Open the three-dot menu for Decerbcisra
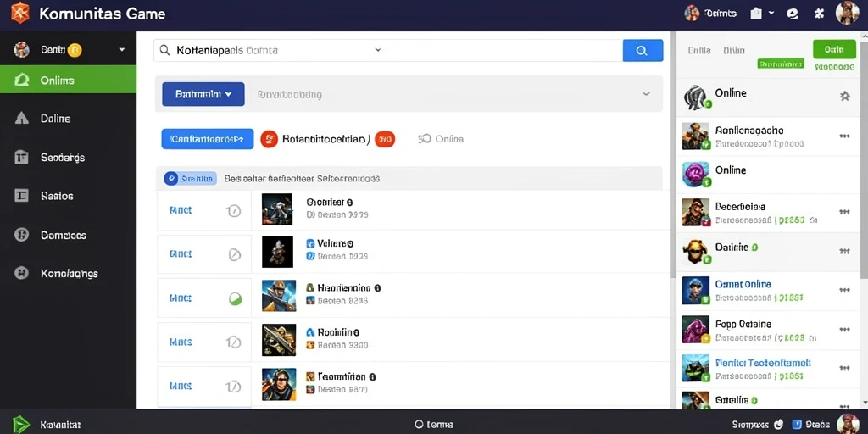868x434 pixels. coord(844,211)
